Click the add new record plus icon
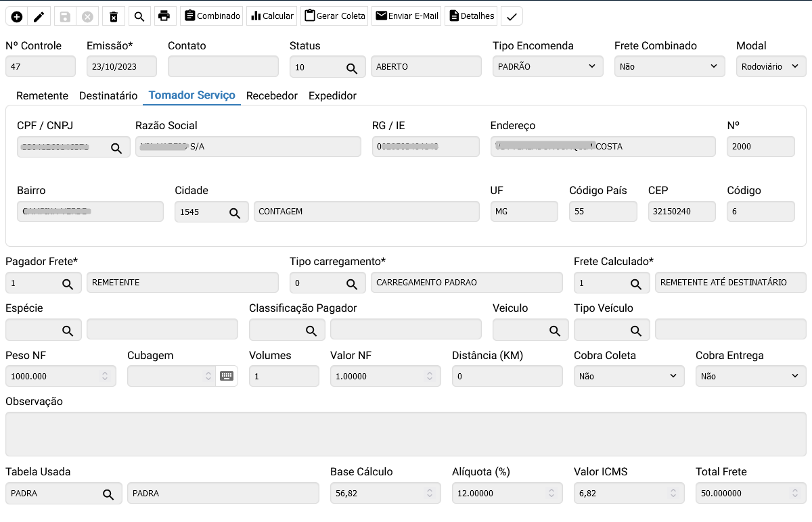The height and width of the screenshot is (522, 812). 17,16
